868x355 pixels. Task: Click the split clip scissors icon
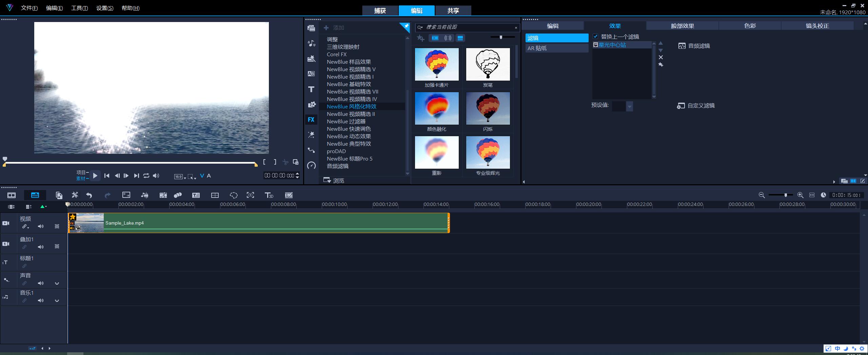(x=285, y=162)
